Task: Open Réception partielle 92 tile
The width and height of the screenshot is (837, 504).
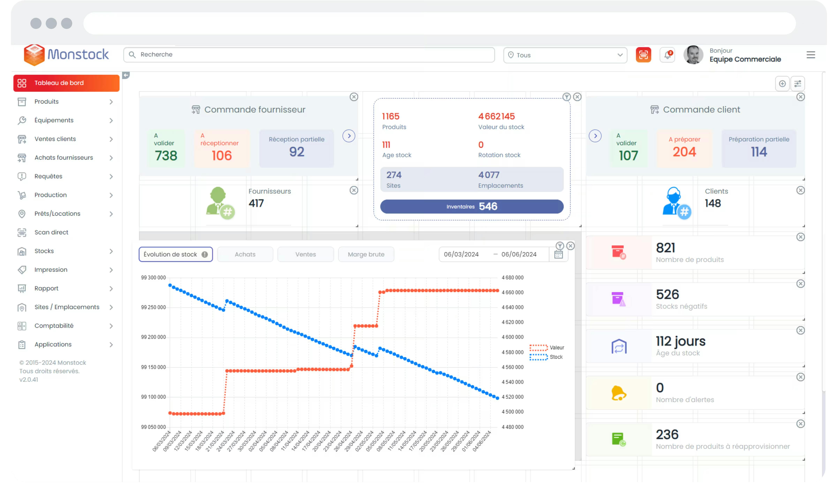Action: (296, 148)
